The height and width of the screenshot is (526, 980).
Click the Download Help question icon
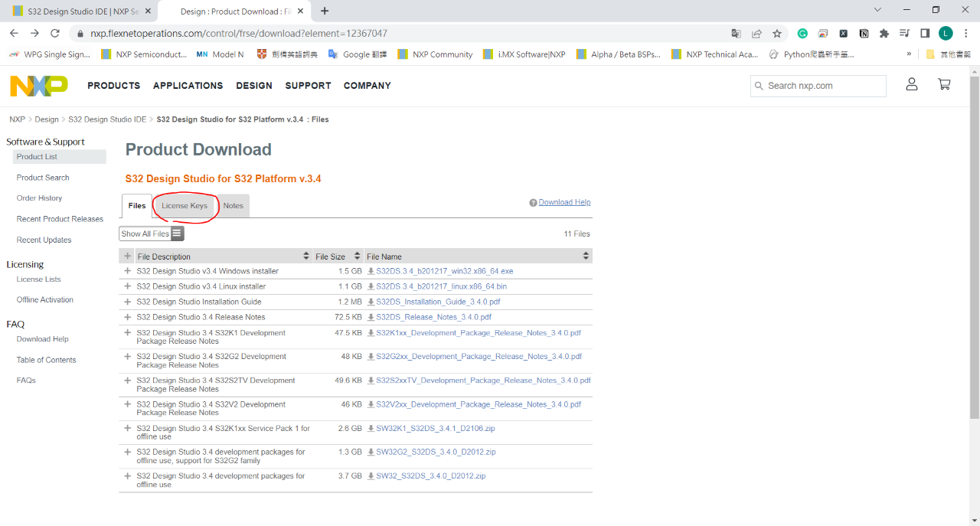click(x=533, y=203)
